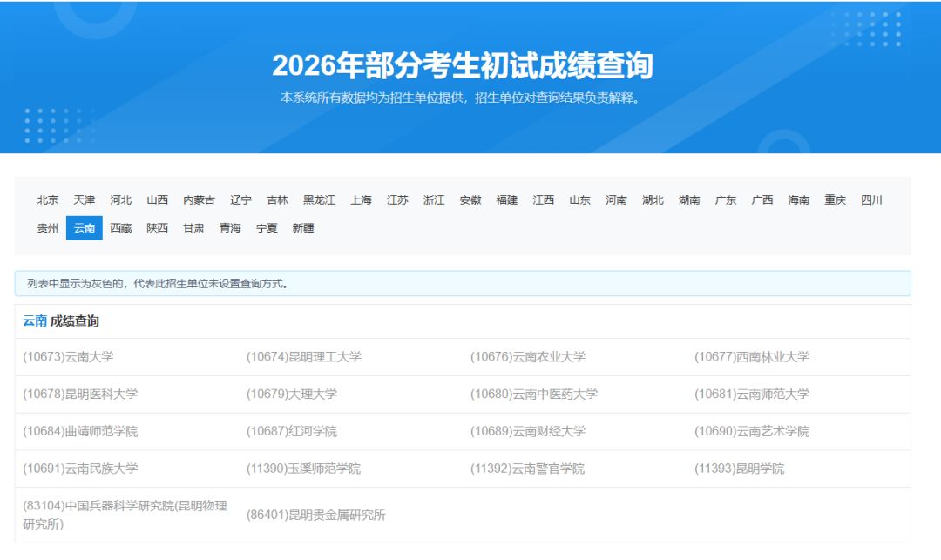
Task: Open (10673)云南大学 score query link
Action: 68,357
